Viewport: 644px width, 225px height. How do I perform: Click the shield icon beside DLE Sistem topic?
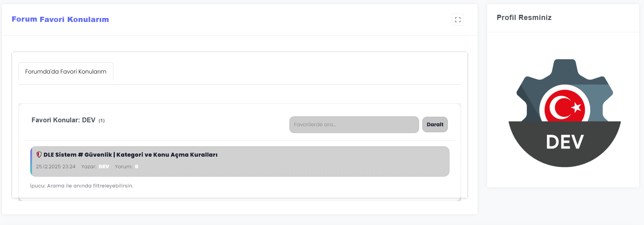pos(39,155)
